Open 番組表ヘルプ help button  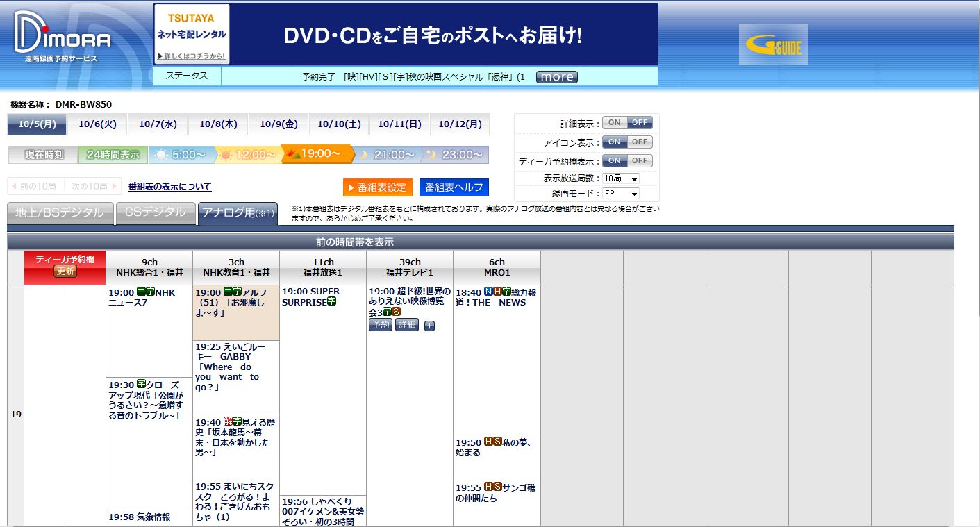pyautogui.click(x=454, y=187)
